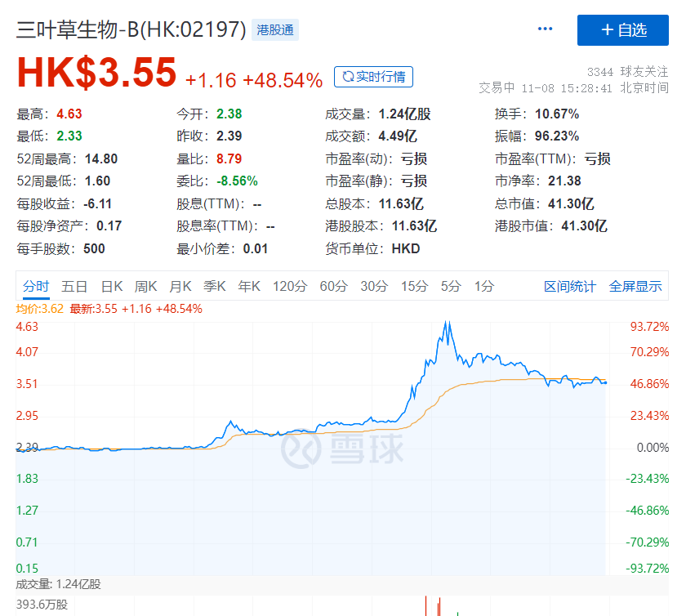Viewport: 686px width, 616px height.
Task: Click the HK$3.55 current price
Action: coord(96,73)
